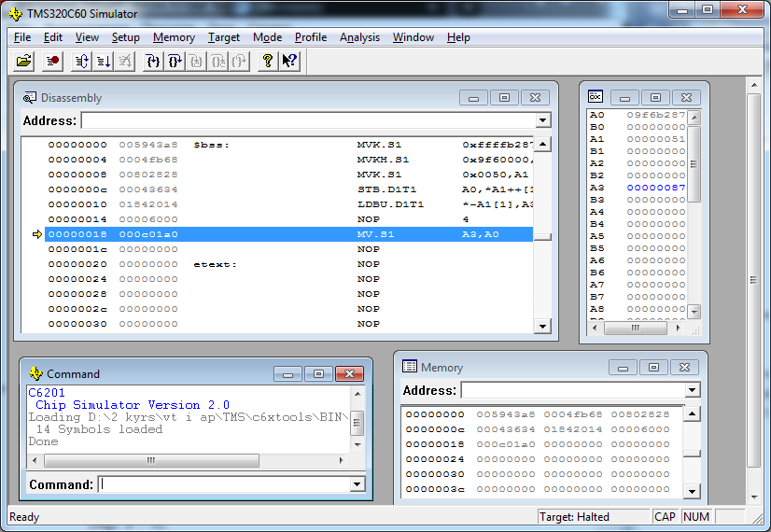The height and width of the screenshot is (532, 771).
Task: Close the Command child window
Action: click(x=349, y=374)
